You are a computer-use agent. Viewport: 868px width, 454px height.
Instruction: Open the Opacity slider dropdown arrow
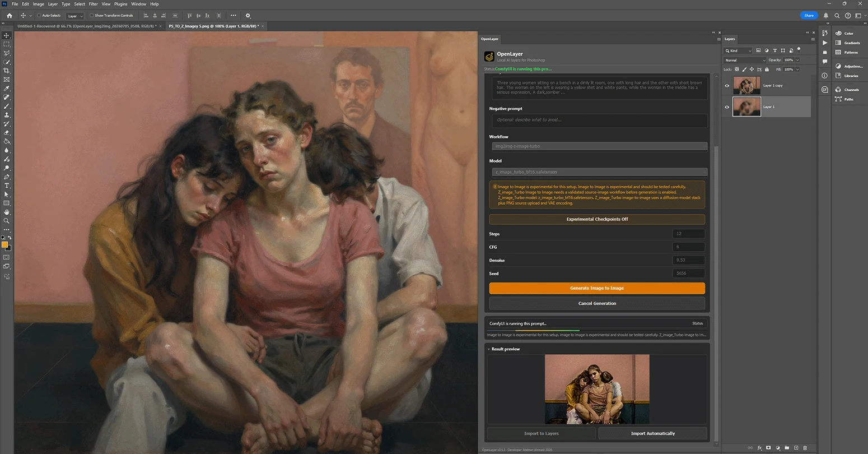point(797,60)
